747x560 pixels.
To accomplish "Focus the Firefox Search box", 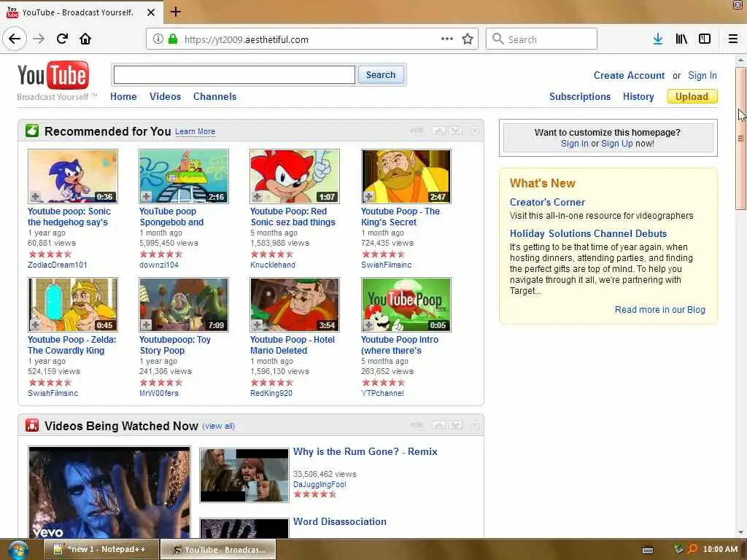I will (x=542, y=39).
